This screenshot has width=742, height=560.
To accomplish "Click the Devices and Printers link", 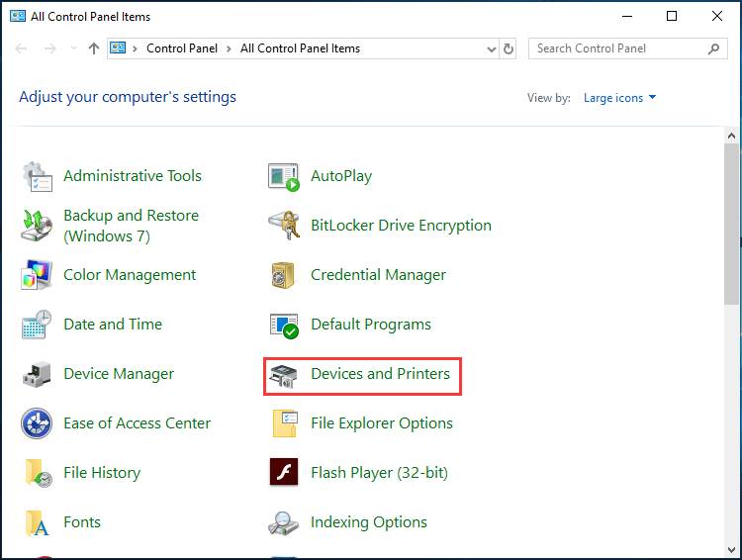I will pos(380,374).
